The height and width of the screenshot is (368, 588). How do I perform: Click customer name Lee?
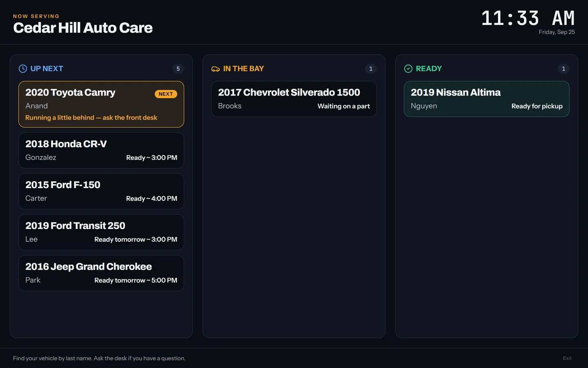pyautogui.click(x=31, y=239)
